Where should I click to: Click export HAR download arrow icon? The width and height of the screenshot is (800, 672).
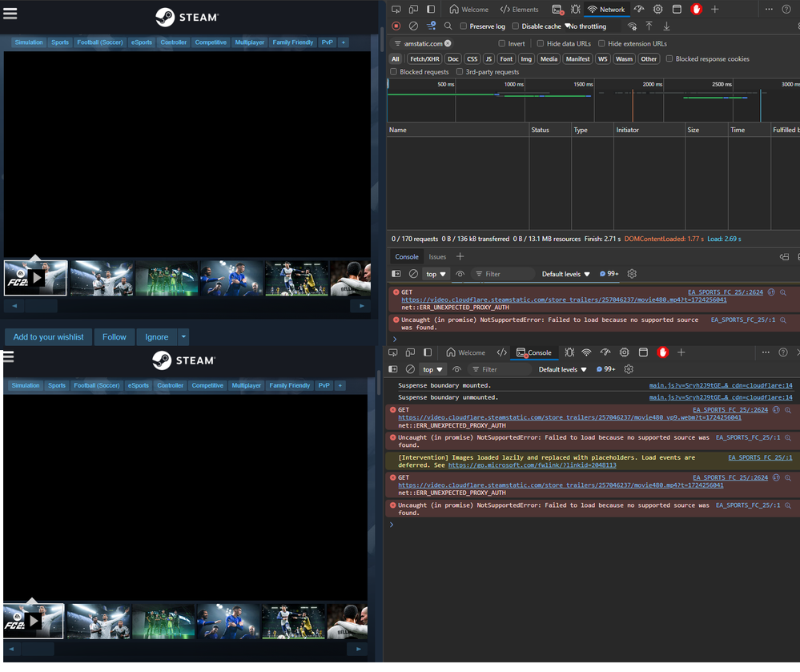coord(666,26)
